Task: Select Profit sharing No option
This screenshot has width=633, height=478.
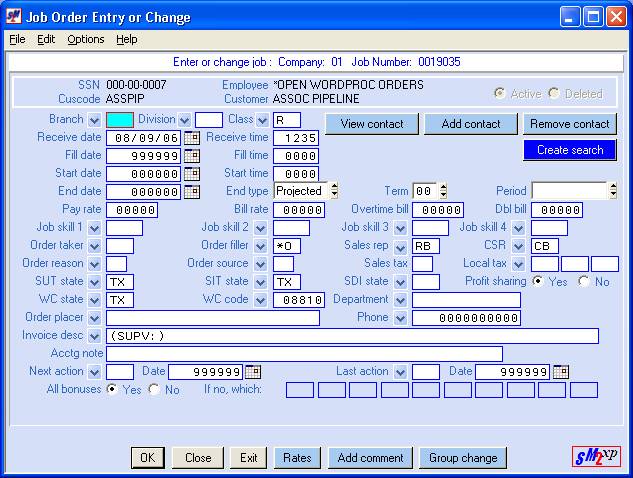Action: [586, 282]
